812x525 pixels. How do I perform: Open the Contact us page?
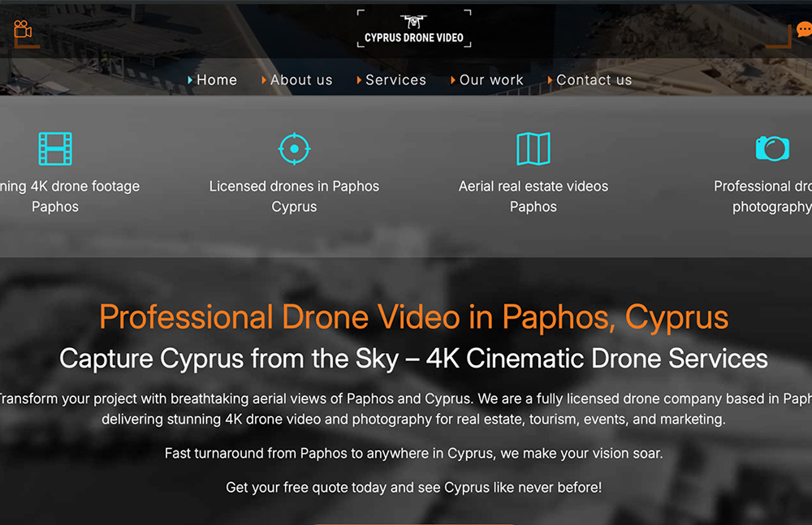click(594, 80)
